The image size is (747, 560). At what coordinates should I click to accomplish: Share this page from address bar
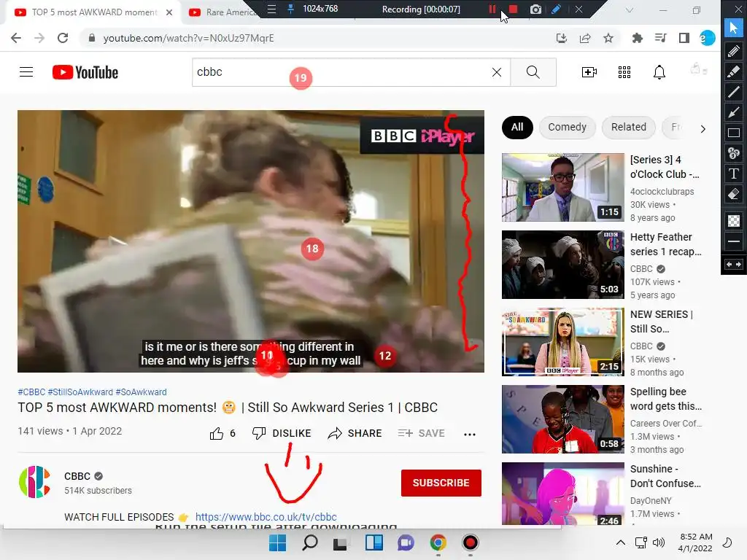click(585, 38)
